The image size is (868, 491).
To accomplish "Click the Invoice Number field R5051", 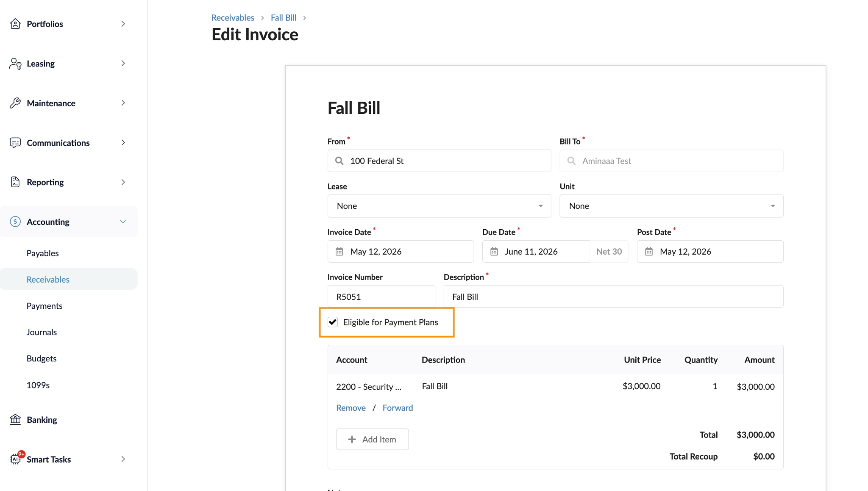I will point(381,297).
